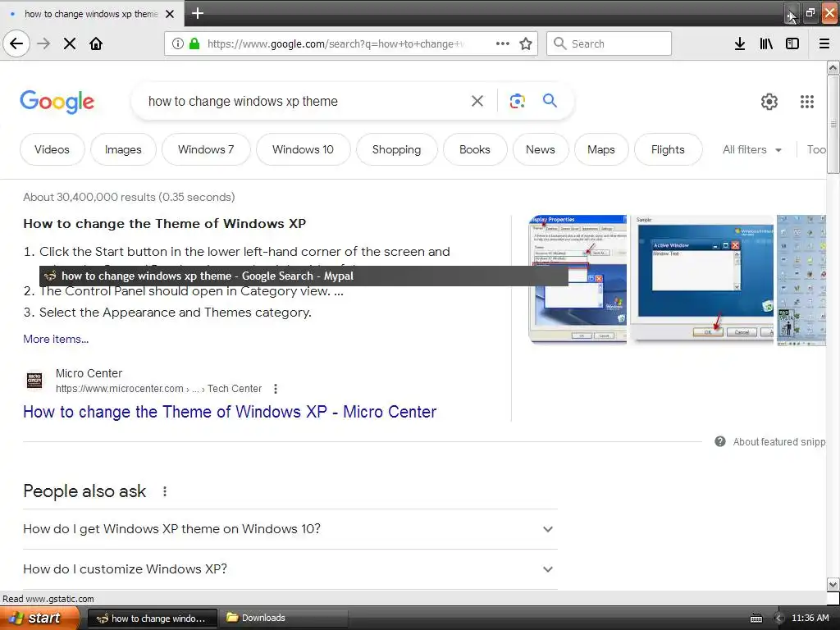This screenshot has width=840, height=630.
Task: Click the Micro Center site favicon
Action: tap(34, 381)
